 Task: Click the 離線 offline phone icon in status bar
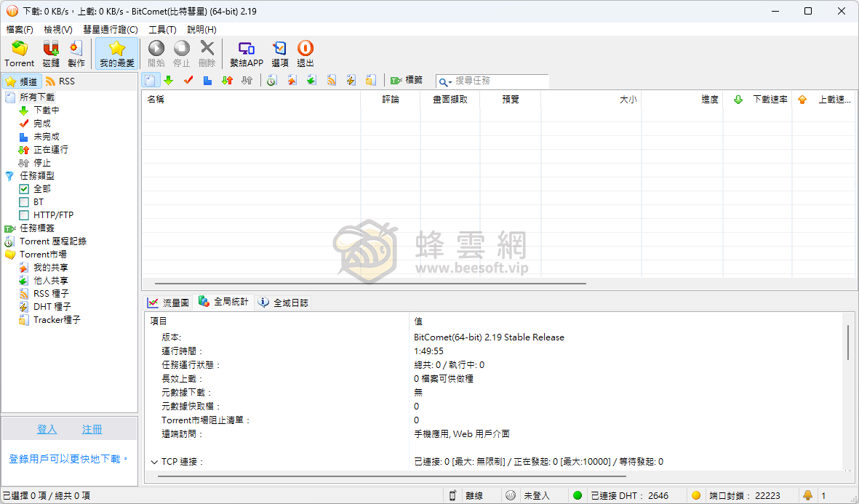click(452, 495)
